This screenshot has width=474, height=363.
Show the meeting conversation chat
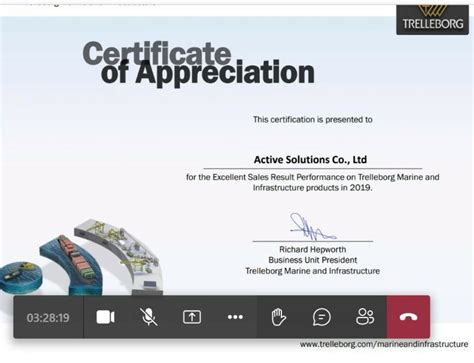pos(322,317)
